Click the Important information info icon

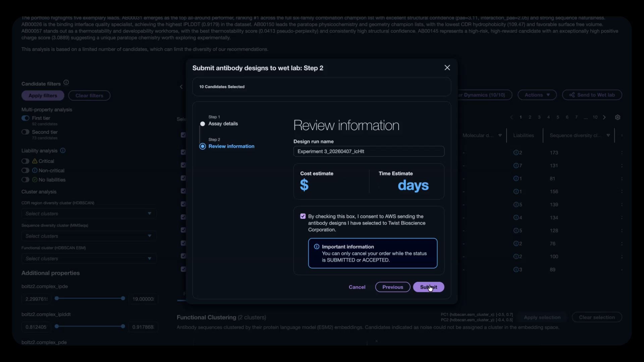(316, 247)
